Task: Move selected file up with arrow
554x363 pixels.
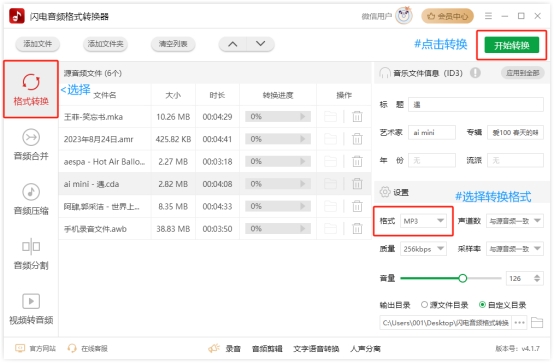Action: point(232,44)
